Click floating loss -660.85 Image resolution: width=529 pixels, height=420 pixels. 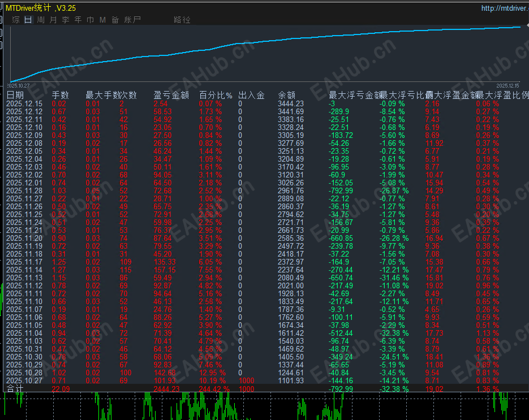point(341,239)
